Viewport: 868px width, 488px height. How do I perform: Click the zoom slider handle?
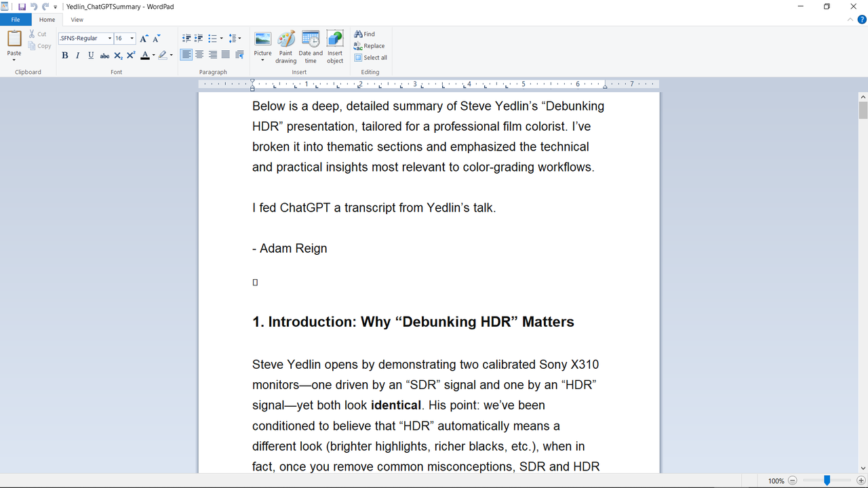tap(827, 481)
